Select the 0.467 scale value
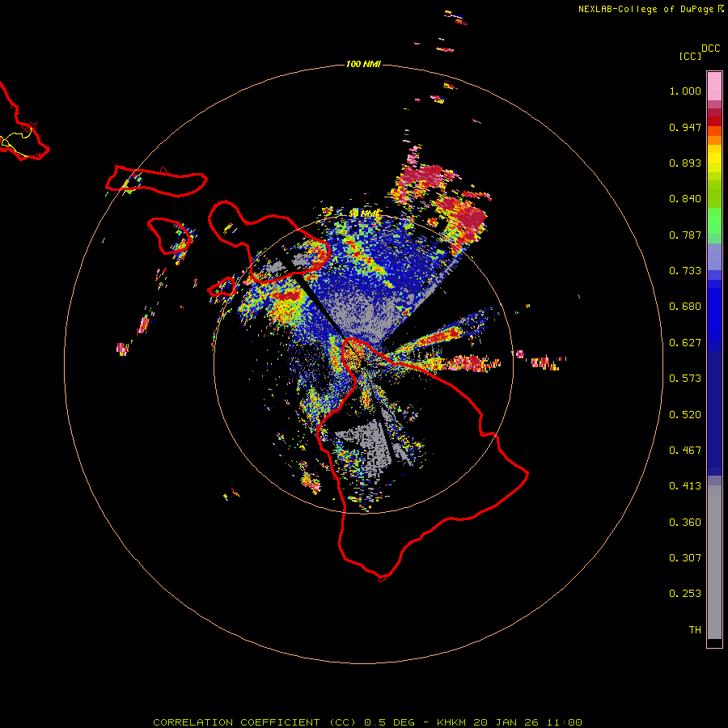 point(685,451)
